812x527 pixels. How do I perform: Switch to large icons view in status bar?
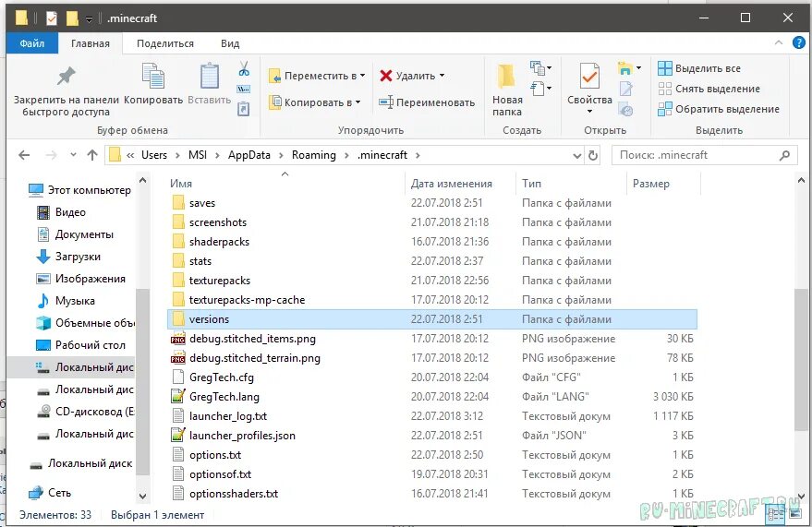coord(795,514)
